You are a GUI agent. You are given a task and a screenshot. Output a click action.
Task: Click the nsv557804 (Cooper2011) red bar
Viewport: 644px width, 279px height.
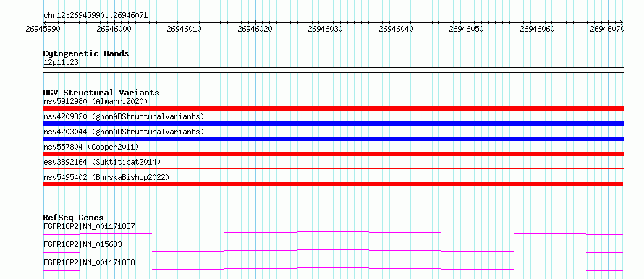333,154
